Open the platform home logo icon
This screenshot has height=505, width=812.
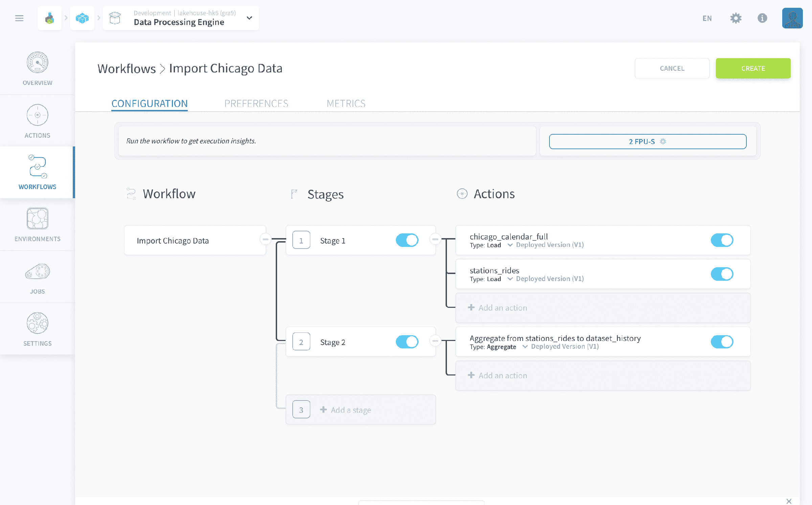[x=50, y=18]
